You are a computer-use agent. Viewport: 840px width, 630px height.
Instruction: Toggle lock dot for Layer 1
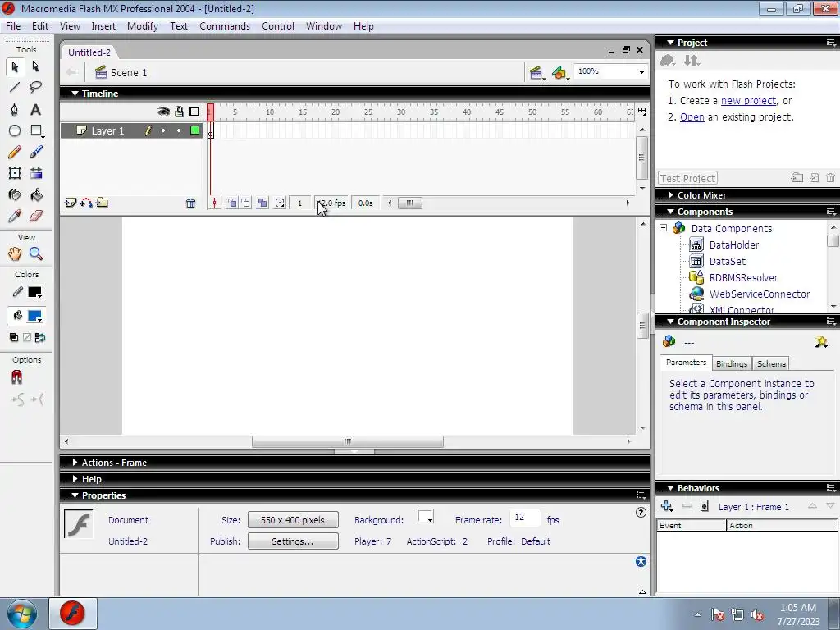pos(179,130)
